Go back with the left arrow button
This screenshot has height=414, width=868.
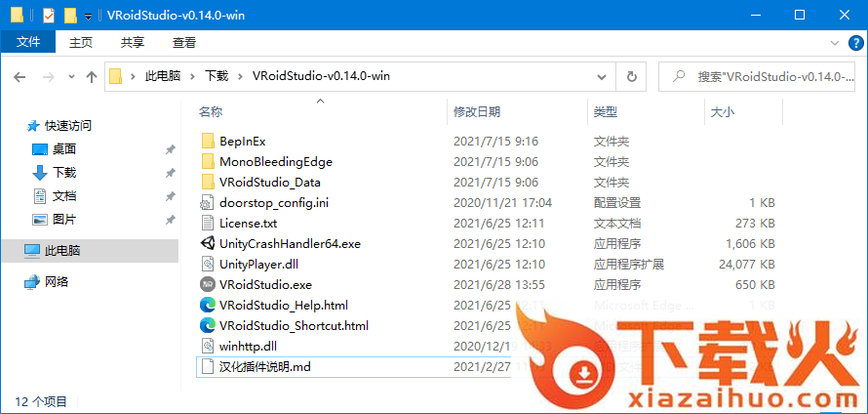point(20,77)
